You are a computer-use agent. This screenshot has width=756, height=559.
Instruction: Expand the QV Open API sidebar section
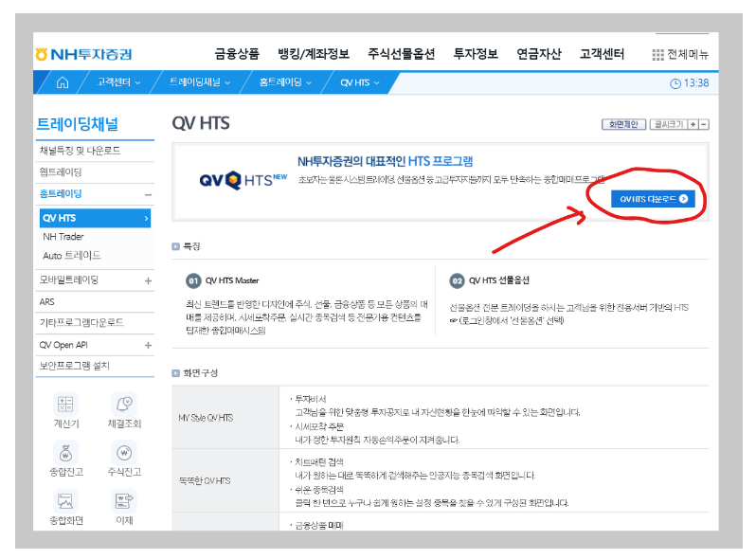point(148,345)
